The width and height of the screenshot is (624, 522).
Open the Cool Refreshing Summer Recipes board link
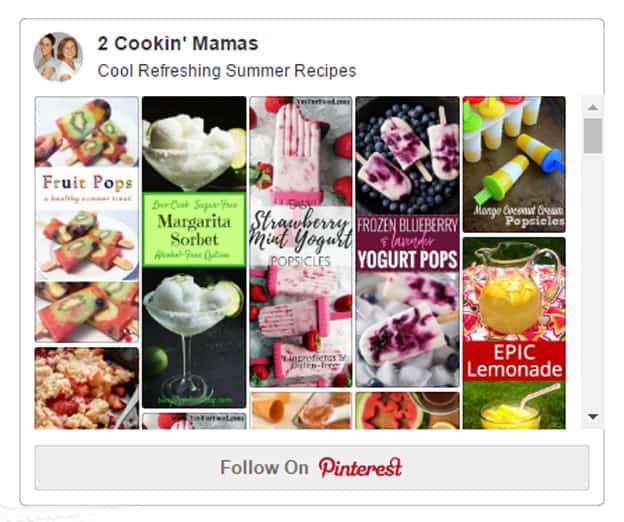227,71
